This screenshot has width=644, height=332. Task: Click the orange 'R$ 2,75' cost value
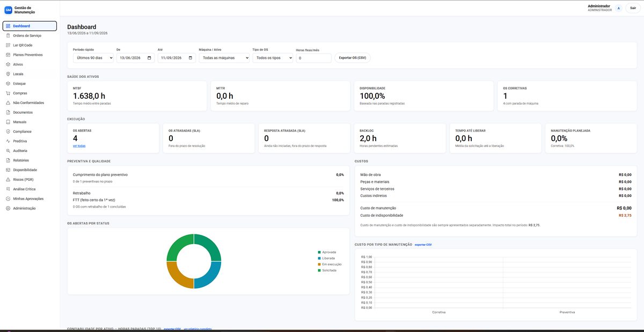tap(625, 215)
